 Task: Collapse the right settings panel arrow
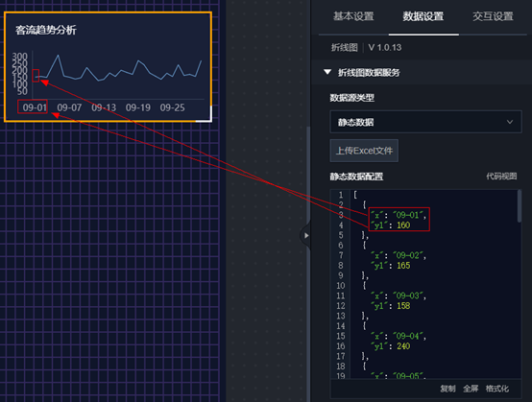305,235
